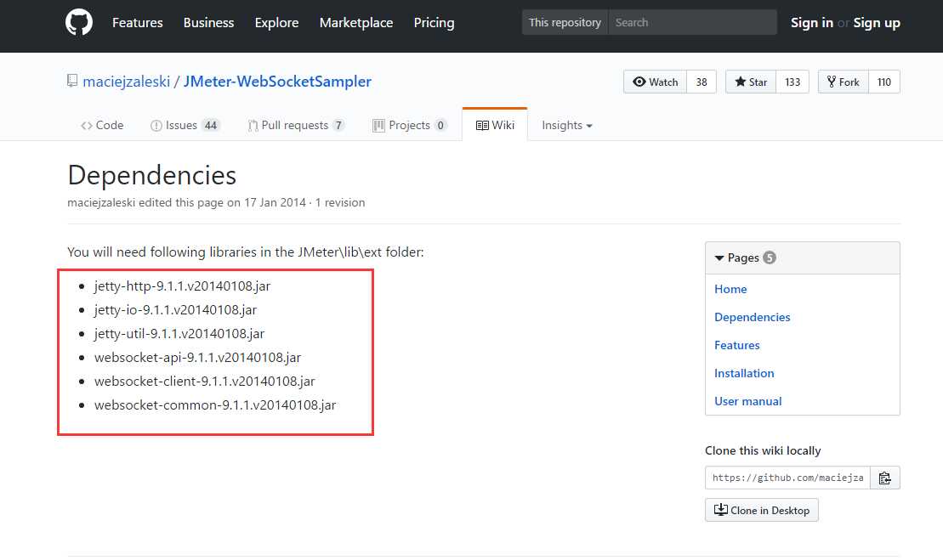
Task: Switch to the Code tab
Action: (102, 125)
